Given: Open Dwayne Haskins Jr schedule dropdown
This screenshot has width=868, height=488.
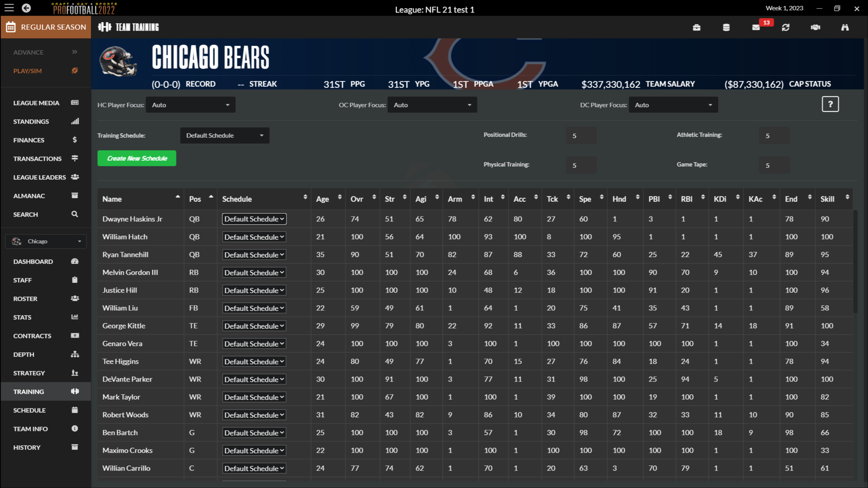Looking at the screenshot, I should click(254, 219).
